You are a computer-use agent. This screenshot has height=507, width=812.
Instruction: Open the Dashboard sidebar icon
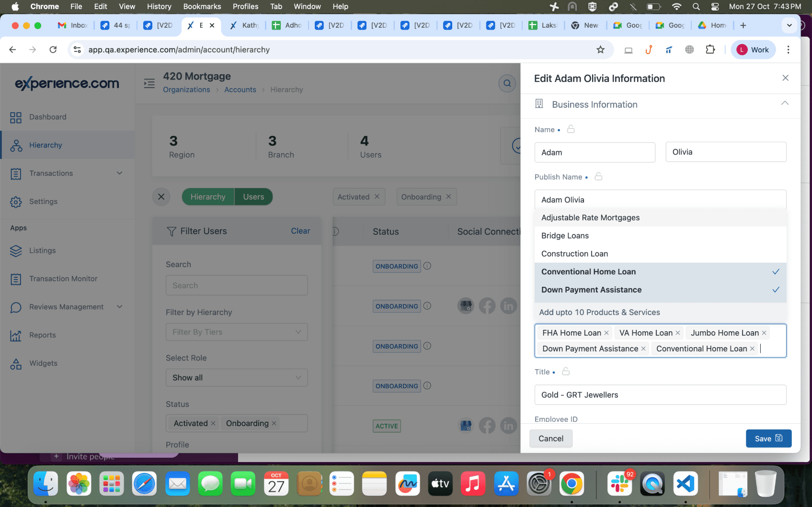pyautogui.click(x=16, y=117)
